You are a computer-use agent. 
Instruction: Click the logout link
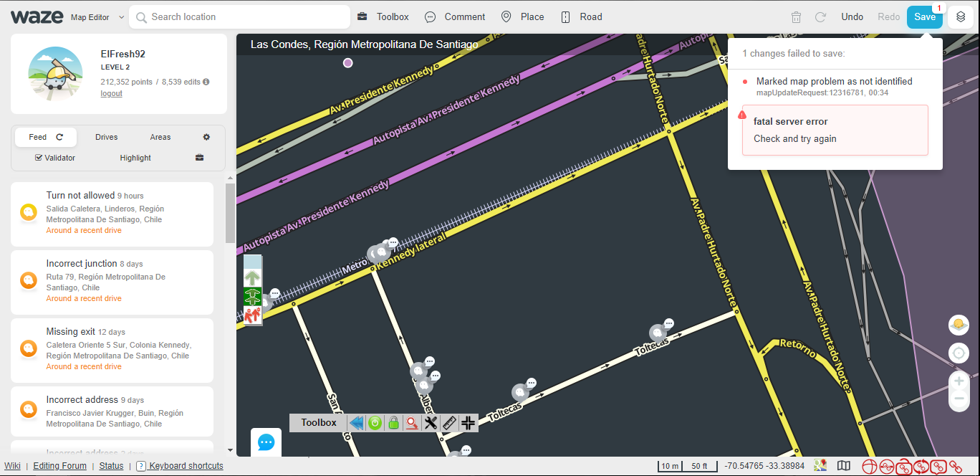pos(111,94)
